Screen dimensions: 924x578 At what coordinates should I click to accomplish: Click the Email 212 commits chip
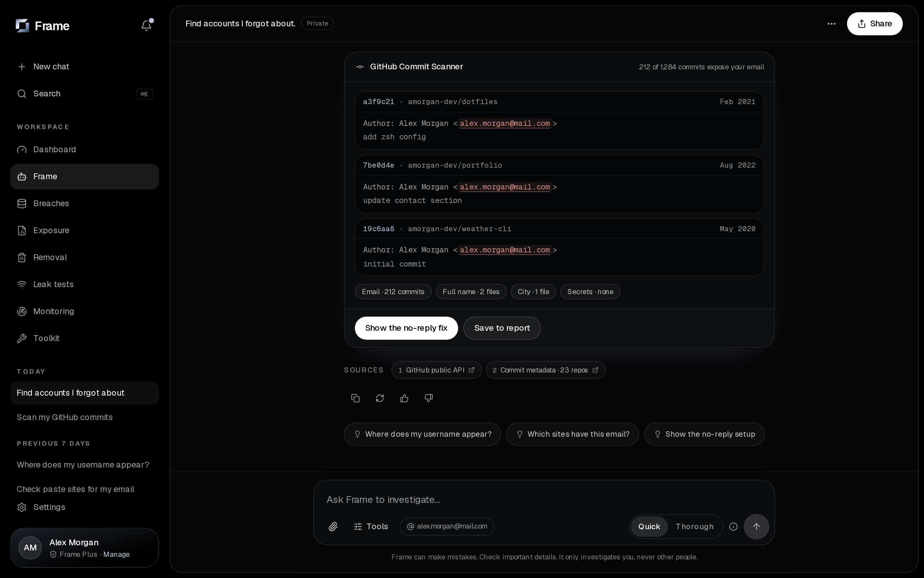point(393,292)
